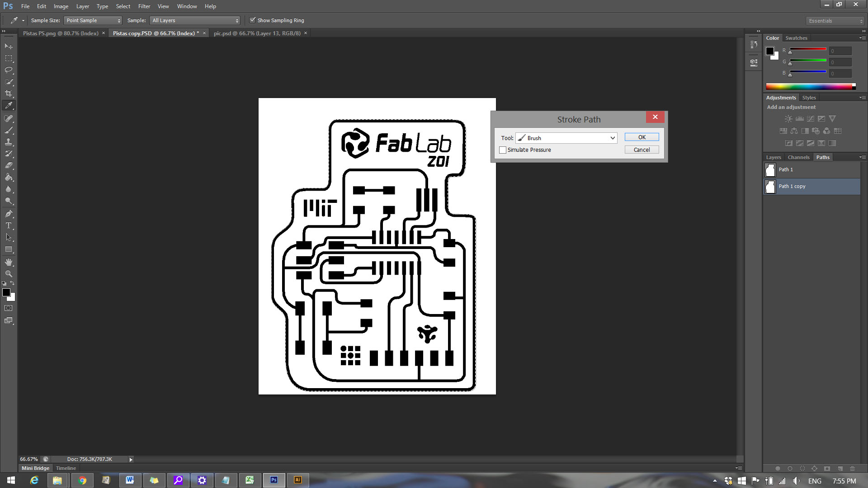Select the Rectangular Marquee tool
The width and height of the screenshot is (868, 488).
[x=9, y=58]
